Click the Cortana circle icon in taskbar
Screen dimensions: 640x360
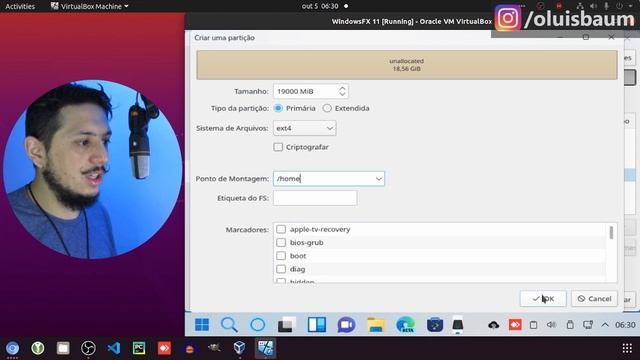point(258,325)
